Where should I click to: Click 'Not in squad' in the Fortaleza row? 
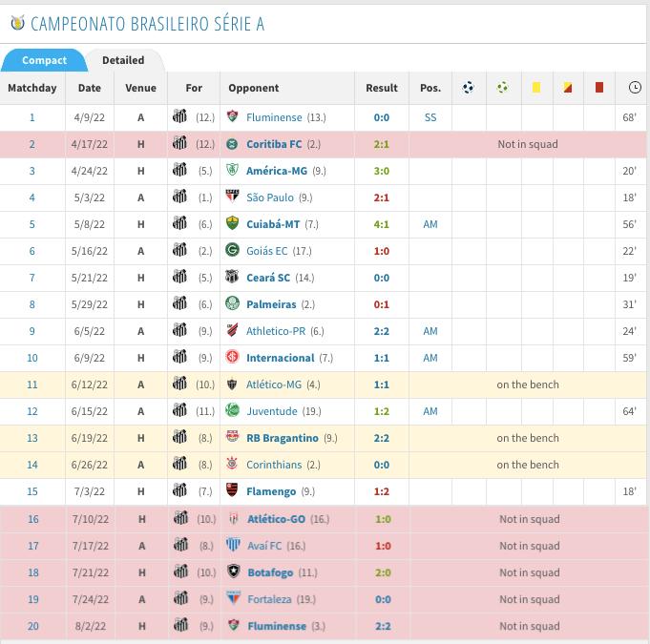(530, 600)
